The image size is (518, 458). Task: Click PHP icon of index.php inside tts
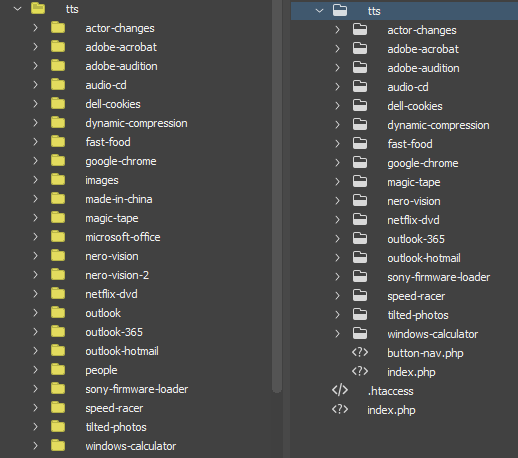[x=360, y=372]
